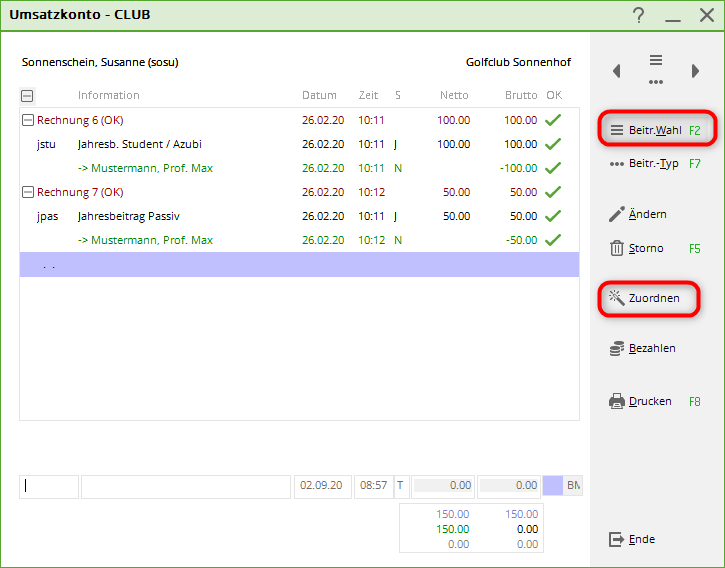Image resolution: width=725 pixels, height=568 pixels.
Task: Click the Zuordnen magic wand button
Action: coord(647,298)
